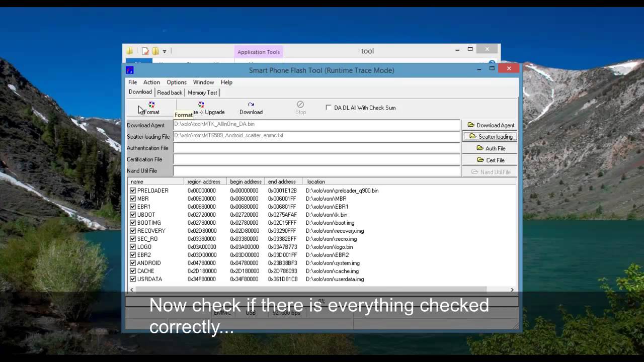Click the Format toolbar icon

click(151, 105)
